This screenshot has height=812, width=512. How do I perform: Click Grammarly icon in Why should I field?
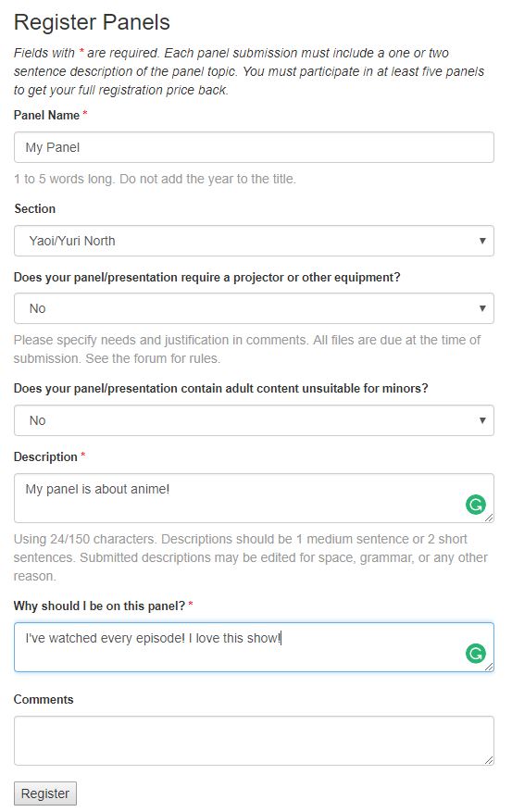(x=475, y=654)
